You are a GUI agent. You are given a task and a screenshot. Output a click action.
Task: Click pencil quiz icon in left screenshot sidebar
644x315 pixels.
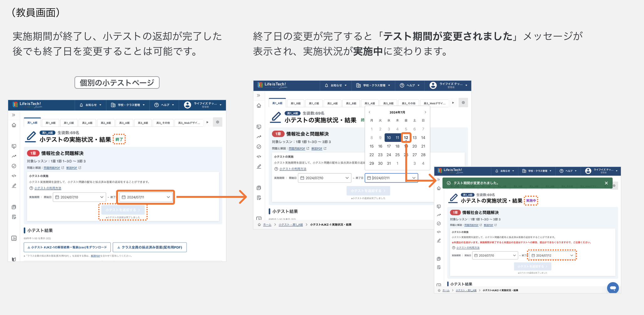(x=14, y=186)
